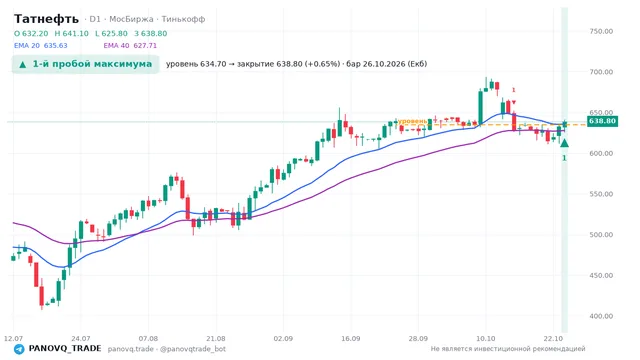Click the '28.09' date label on the time axis
The height and width of the screenshot is (360, 640).
point(418,338)
